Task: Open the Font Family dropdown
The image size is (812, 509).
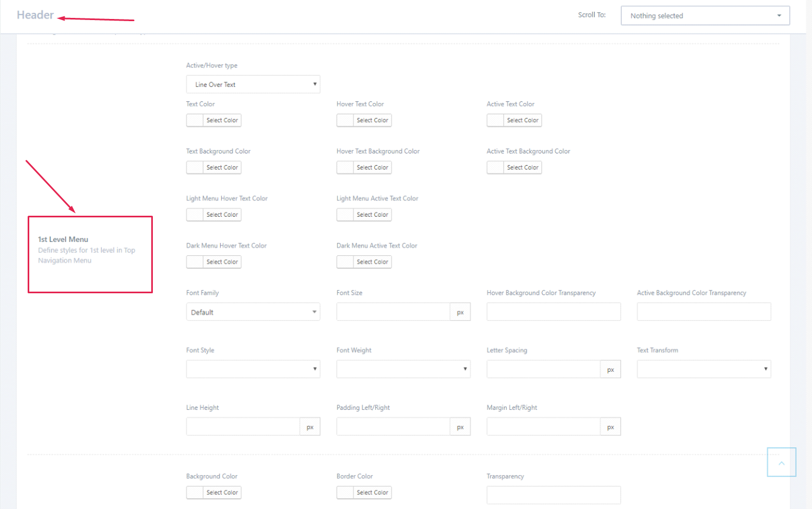Action: point(253,312)
